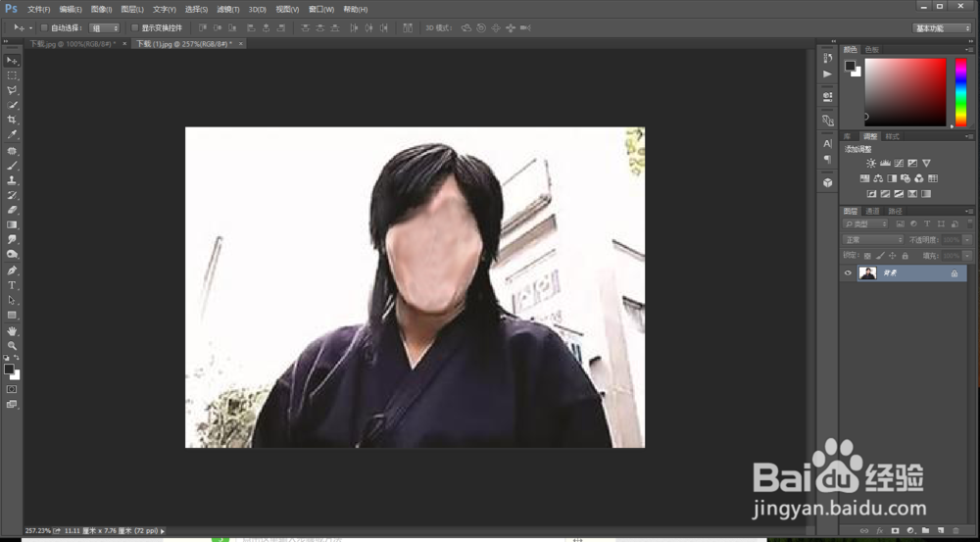Open the 图像(I) menu

click(x=101, y=10)
